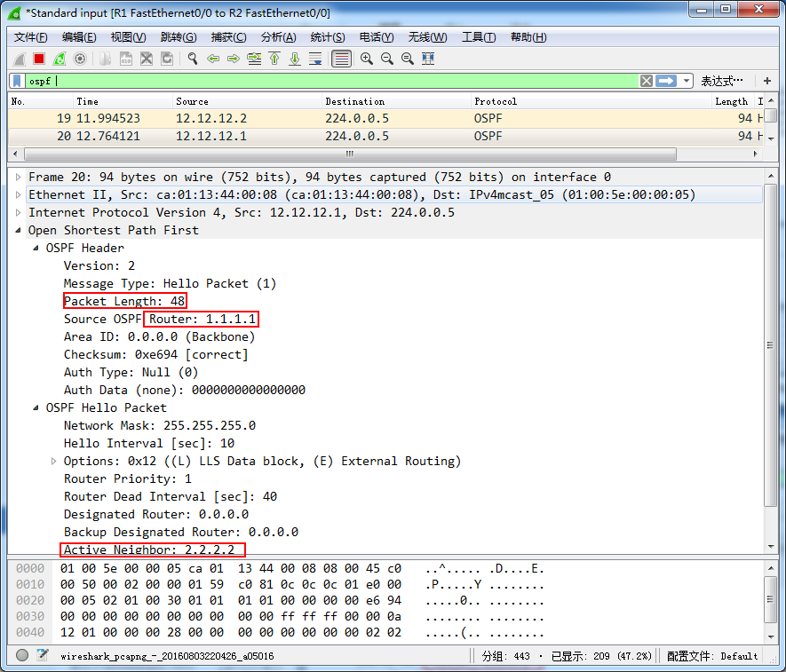Toggle packet list colorization
786x672 pixels.
[x=341, y=59]
